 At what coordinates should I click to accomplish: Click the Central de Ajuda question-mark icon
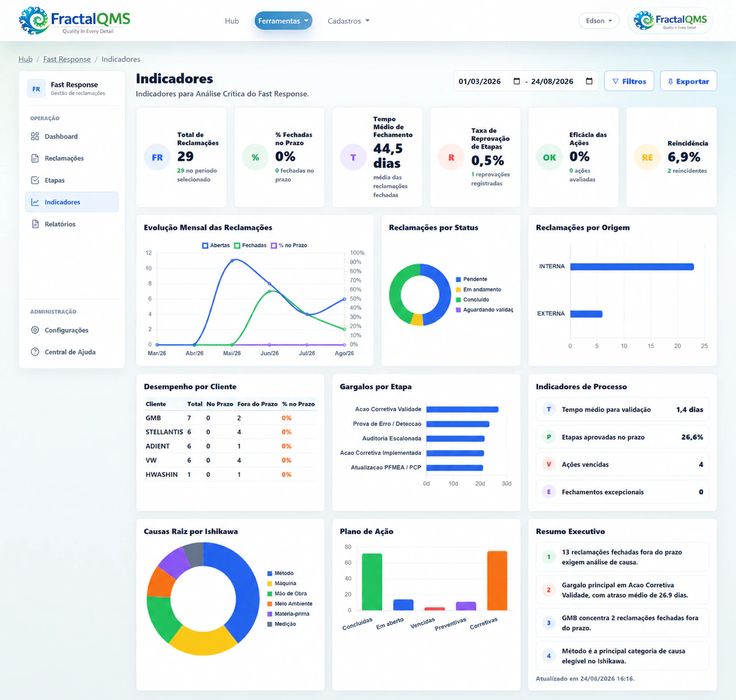(35, 352)
